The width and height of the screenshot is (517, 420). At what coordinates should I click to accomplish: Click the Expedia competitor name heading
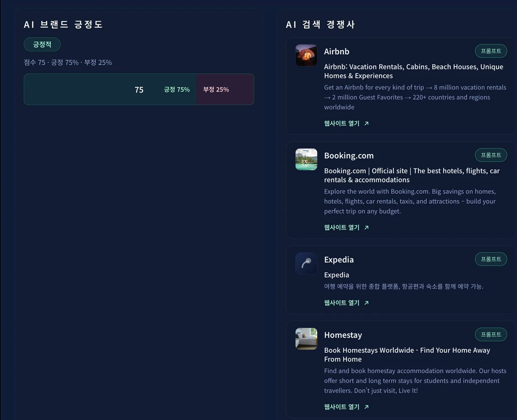point(339,260)
